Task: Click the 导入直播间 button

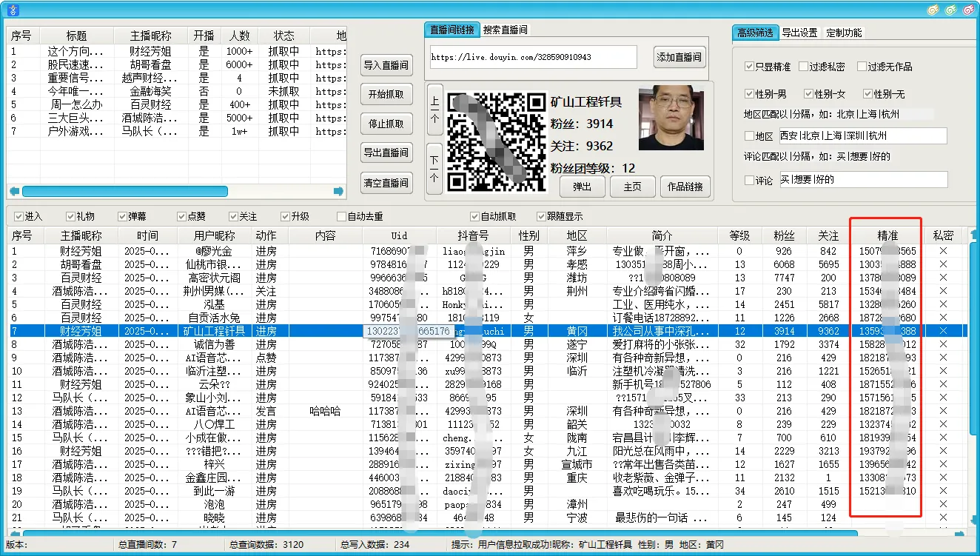Action: [x=386, y=65]
